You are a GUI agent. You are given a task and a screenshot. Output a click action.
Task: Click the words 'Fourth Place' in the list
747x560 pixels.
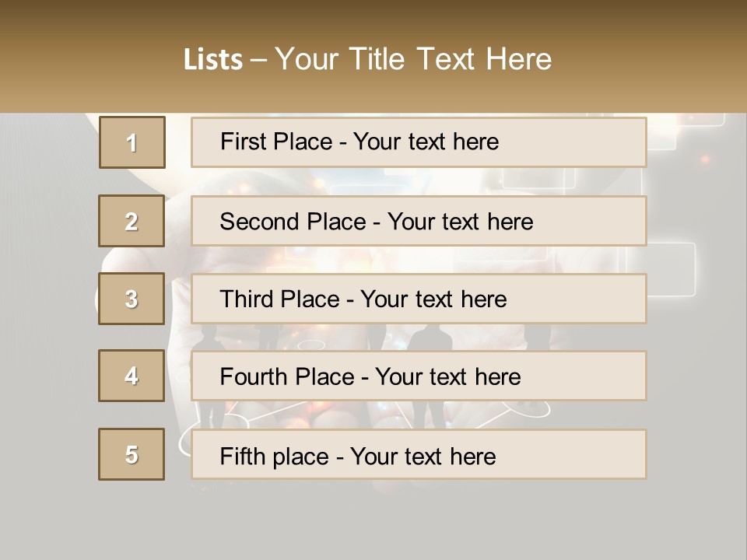[287, 376]
